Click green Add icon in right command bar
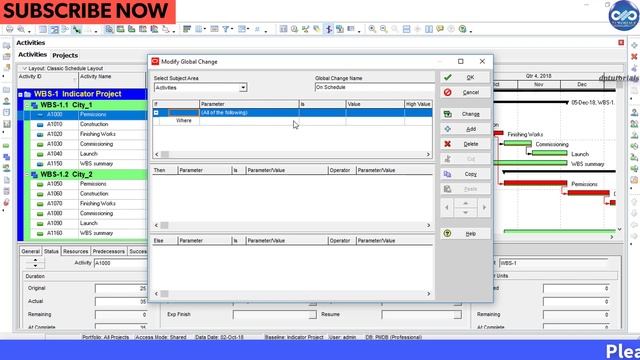 (x=634, y=45)
